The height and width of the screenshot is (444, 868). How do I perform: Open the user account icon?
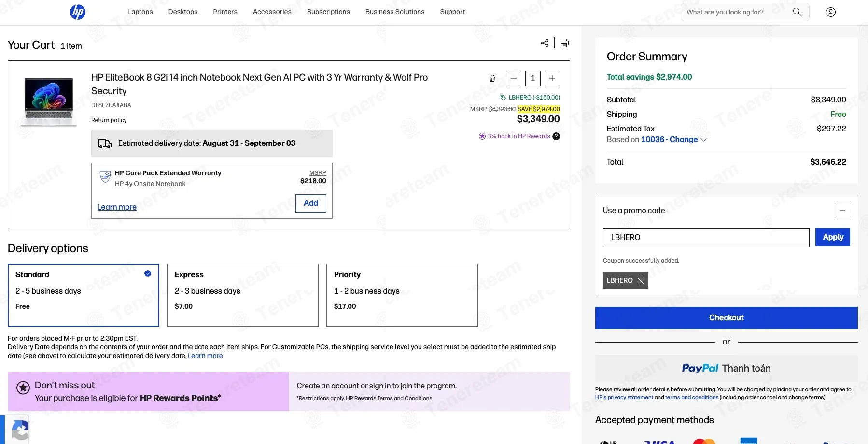click(x=831, y=12)
